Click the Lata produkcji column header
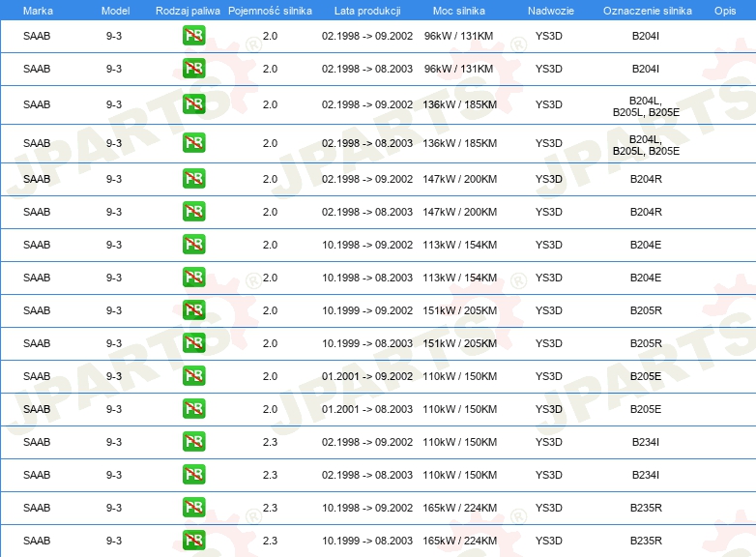 click(x=367, y=11)
